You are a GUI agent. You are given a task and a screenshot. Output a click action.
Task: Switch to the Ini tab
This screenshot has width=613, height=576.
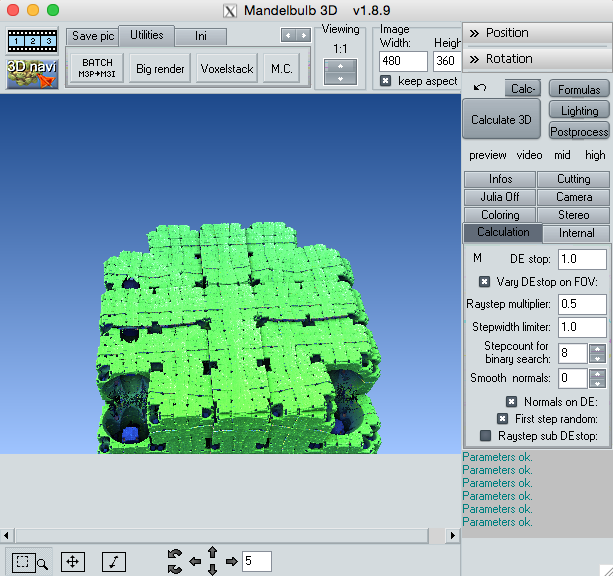tap(201, 36)
